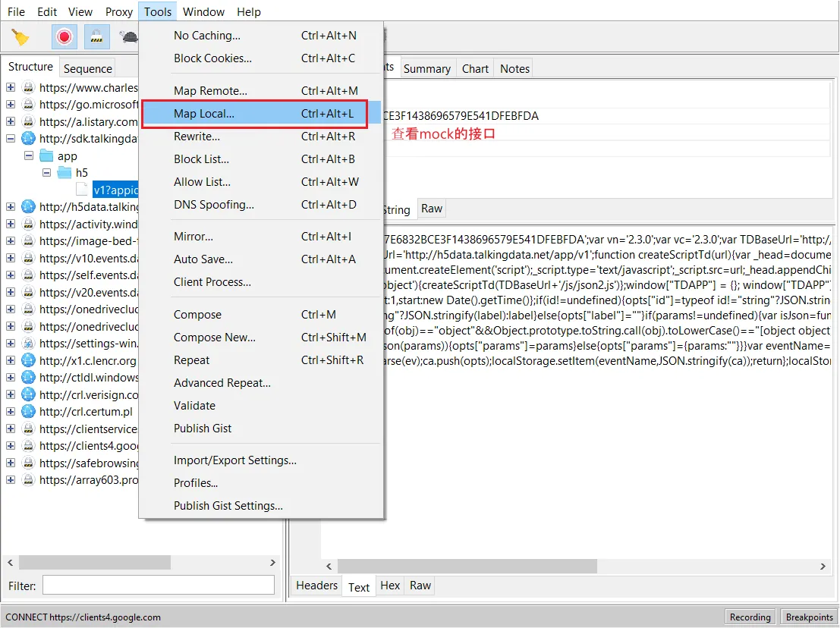
Task: Switch to the Hex tab
Action: (390, 586)
